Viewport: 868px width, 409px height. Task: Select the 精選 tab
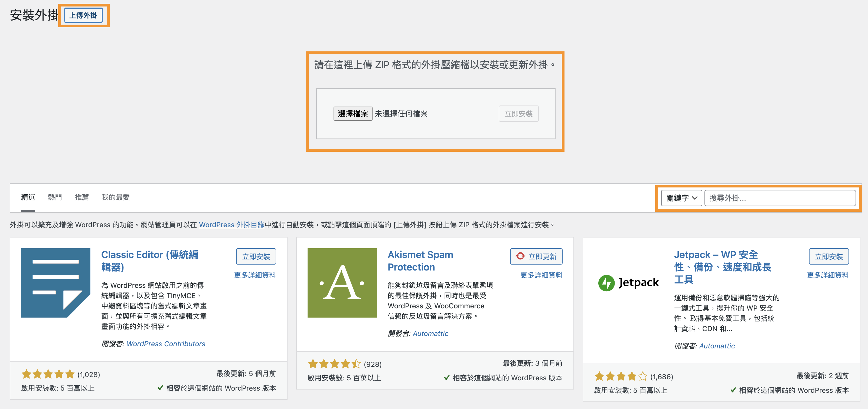tap(28, 197)
